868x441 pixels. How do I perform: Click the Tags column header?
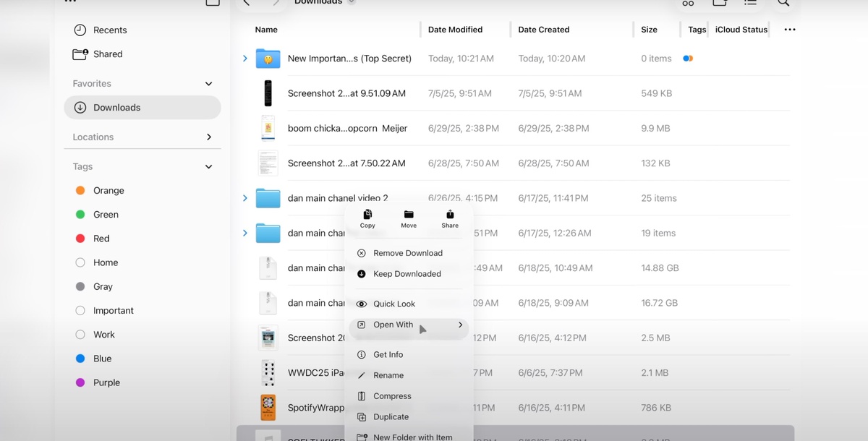[697, 30]
